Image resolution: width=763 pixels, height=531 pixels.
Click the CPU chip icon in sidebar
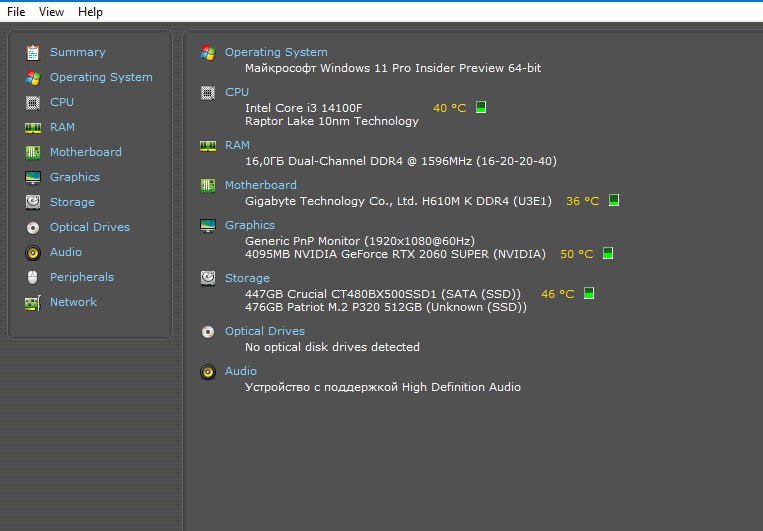33,103
